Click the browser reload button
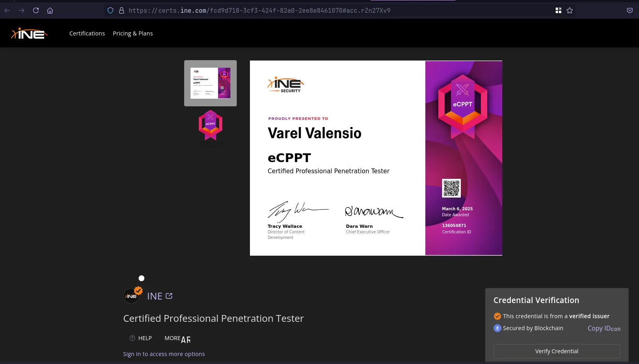This screenshot has height=364, width=639. tap(36, 10)
